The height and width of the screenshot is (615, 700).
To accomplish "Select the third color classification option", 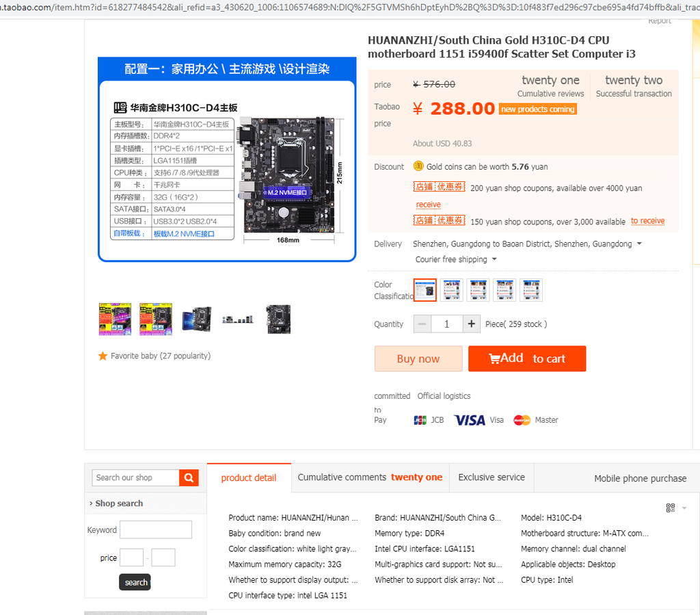I will coord(478,290).
